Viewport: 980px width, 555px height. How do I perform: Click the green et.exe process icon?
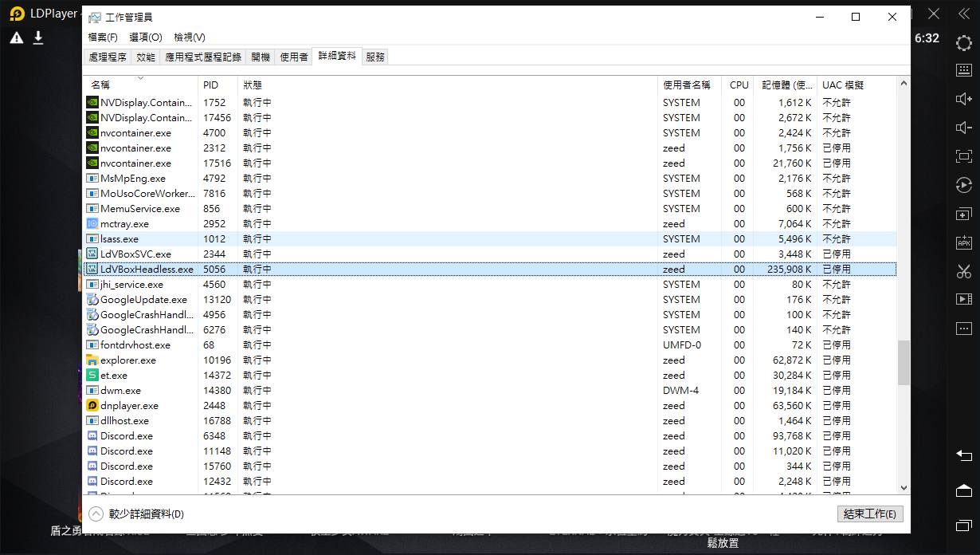92,376
